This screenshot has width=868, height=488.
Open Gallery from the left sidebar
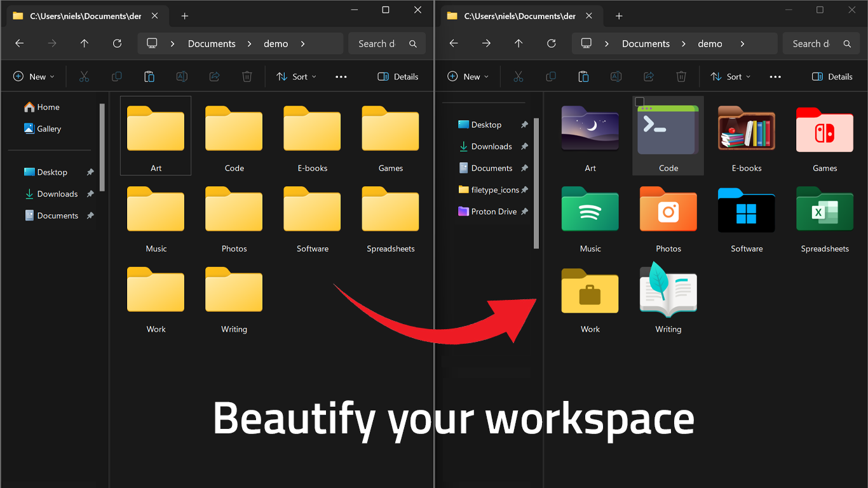pos(48,129)
